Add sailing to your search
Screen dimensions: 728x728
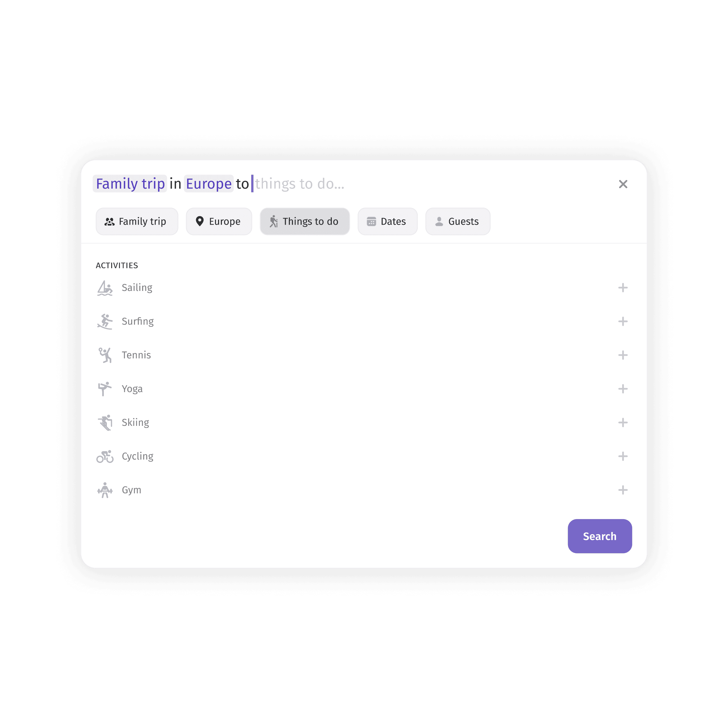point(621,287)
